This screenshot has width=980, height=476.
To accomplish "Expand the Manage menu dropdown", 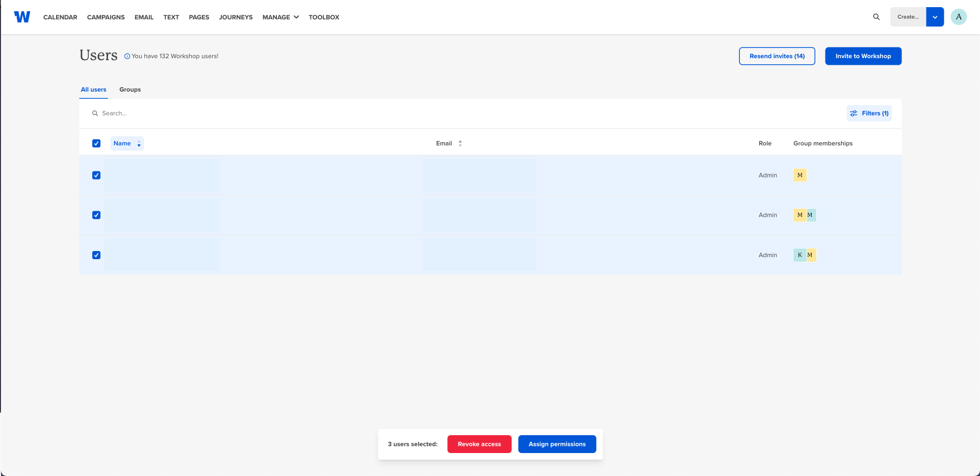I will coord(280,17).
